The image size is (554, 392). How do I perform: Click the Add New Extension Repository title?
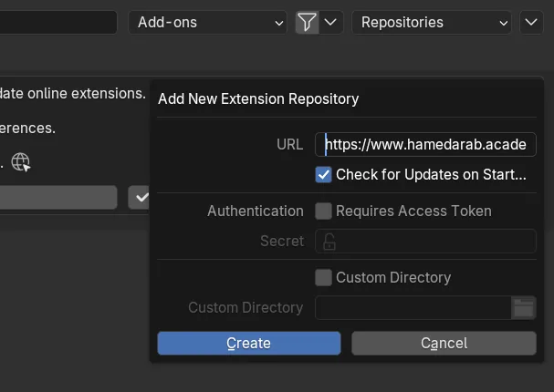click(x=258, y=98)
